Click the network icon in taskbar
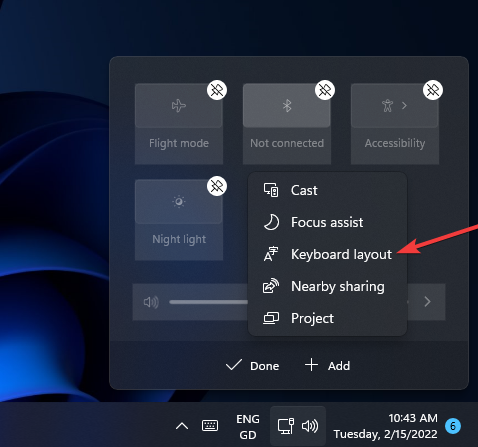 286,426
